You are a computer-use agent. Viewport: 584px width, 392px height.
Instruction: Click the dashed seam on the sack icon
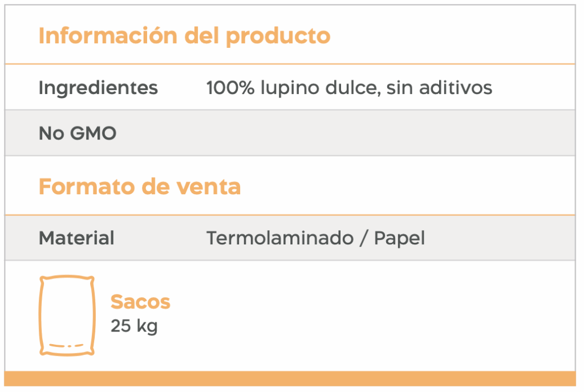click(67, 346)
